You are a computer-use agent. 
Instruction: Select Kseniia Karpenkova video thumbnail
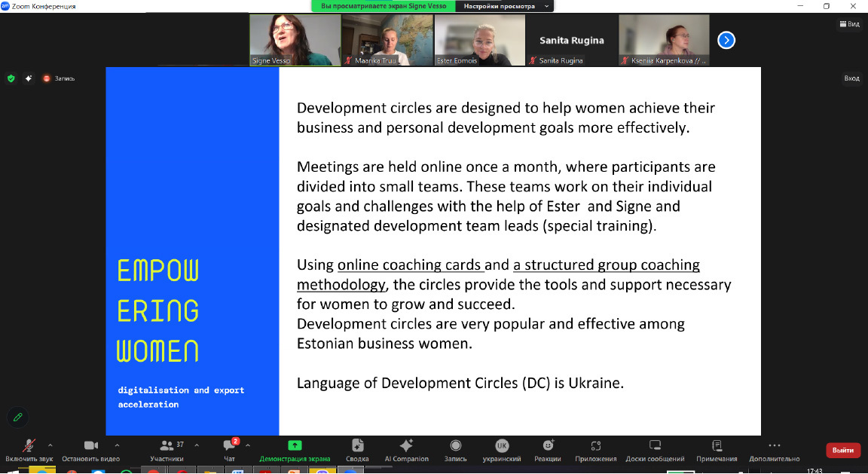(x=665, y=40)
